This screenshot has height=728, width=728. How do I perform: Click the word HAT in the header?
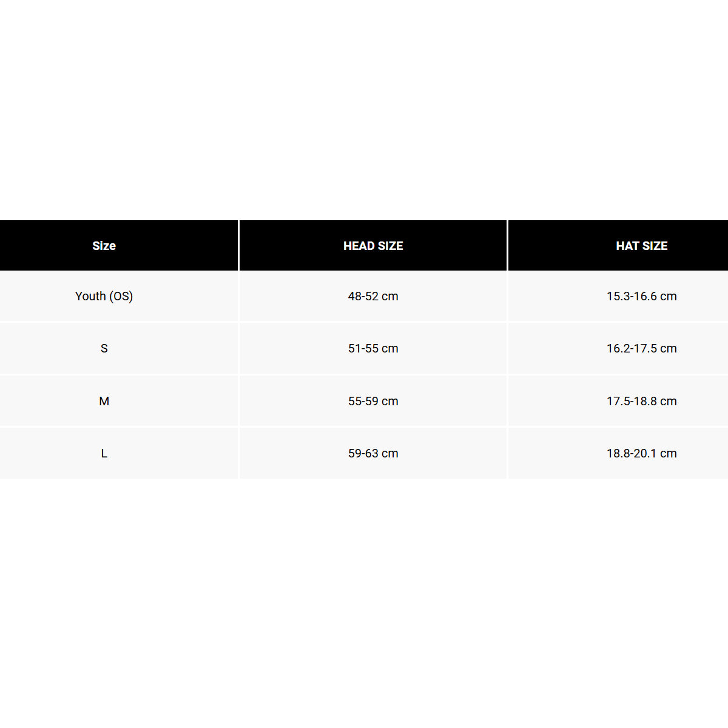click(627, 246)
